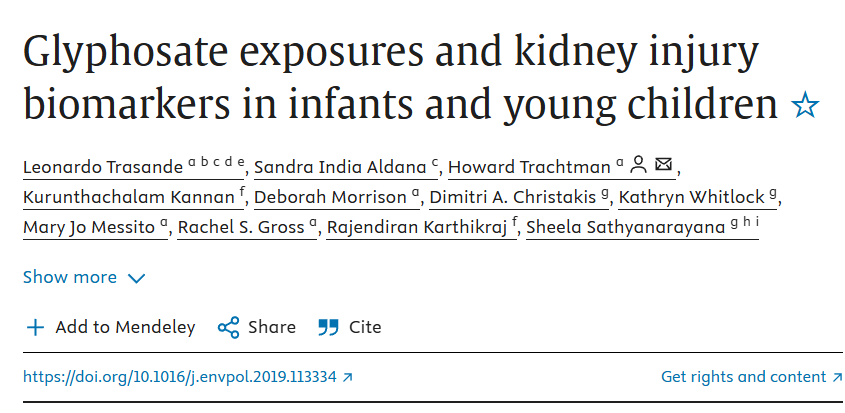Open Howard Trachtman's author profile person icon
Screen dimensions: 845x413
pyautogui.click(x=638, y=164)
